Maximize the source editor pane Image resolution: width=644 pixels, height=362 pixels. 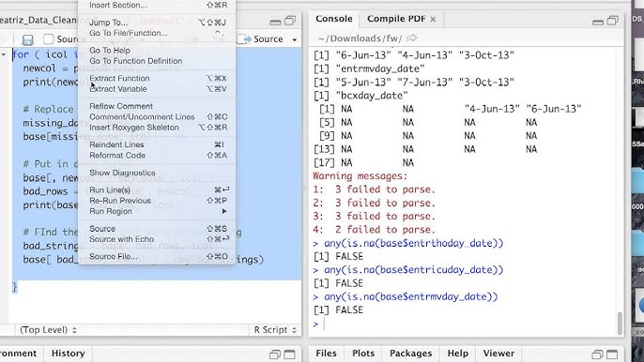[x=290, y=21]
